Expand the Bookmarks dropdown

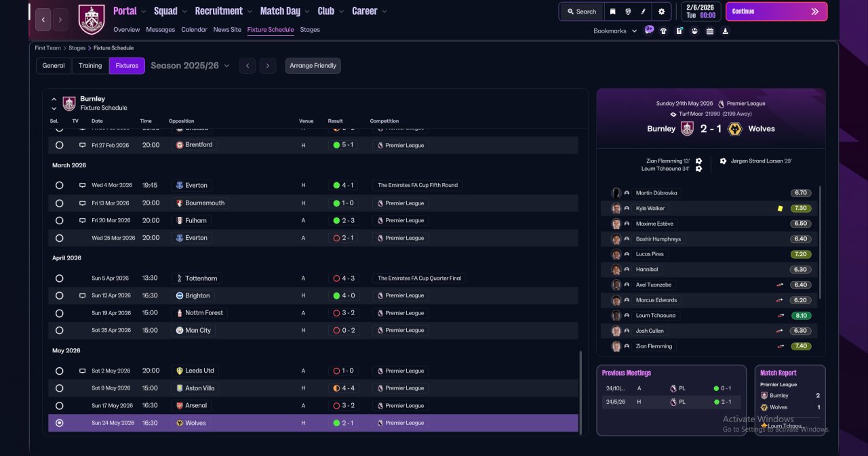(x=615, y=31)
